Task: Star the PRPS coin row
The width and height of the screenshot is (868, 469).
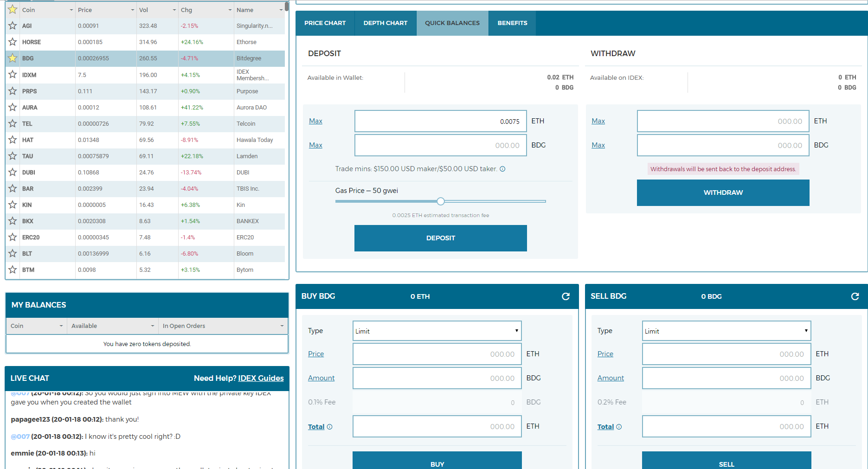Action: [x=13, y=91]
